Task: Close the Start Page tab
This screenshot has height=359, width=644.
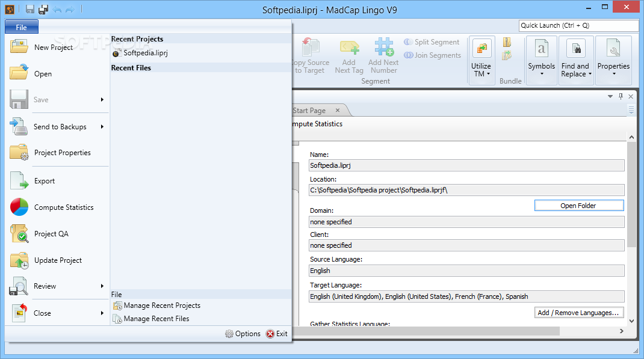Action: (338, 110)
